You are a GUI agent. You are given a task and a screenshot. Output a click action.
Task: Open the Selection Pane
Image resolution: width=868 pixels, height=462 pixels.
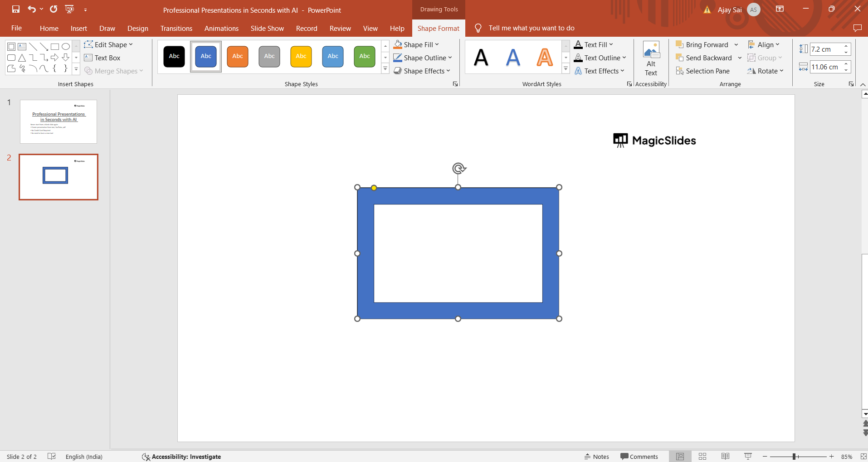tap(702, 71)
